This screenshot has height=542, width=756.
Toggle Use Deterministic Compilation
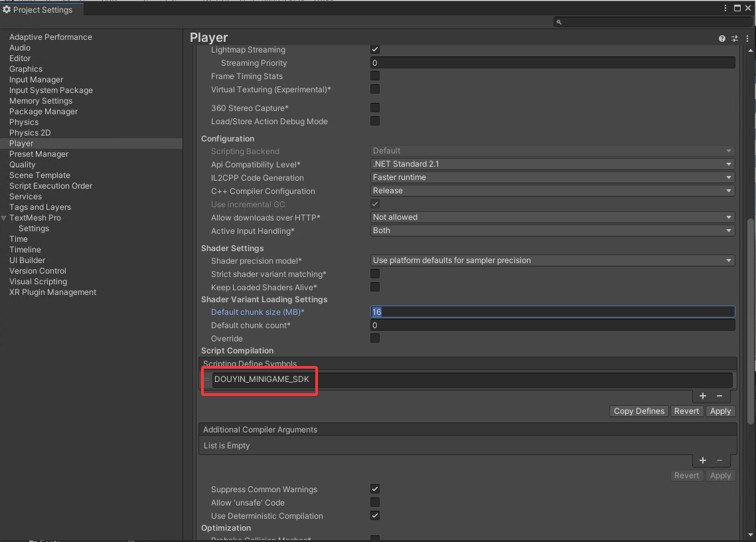374,515
